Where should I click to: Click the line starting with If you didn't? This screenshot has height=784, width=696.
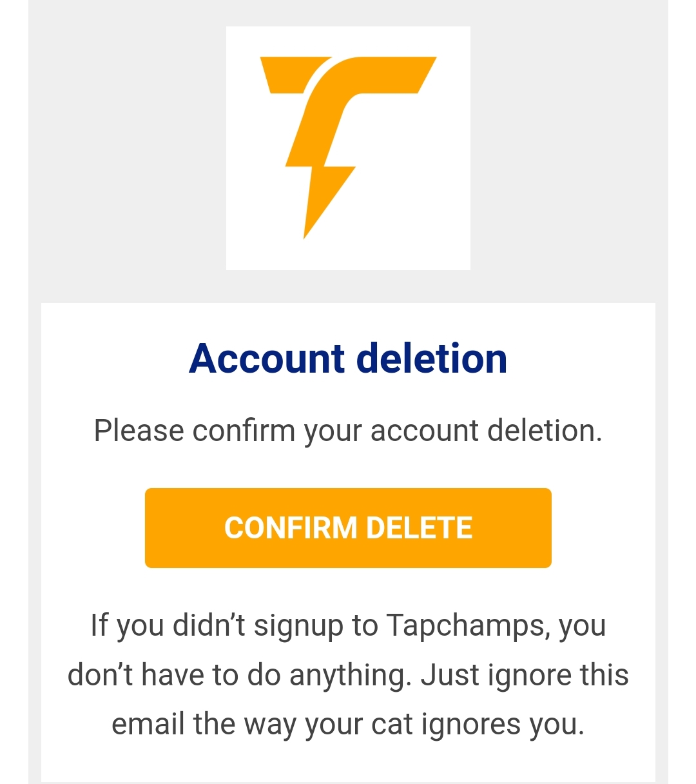348,626
